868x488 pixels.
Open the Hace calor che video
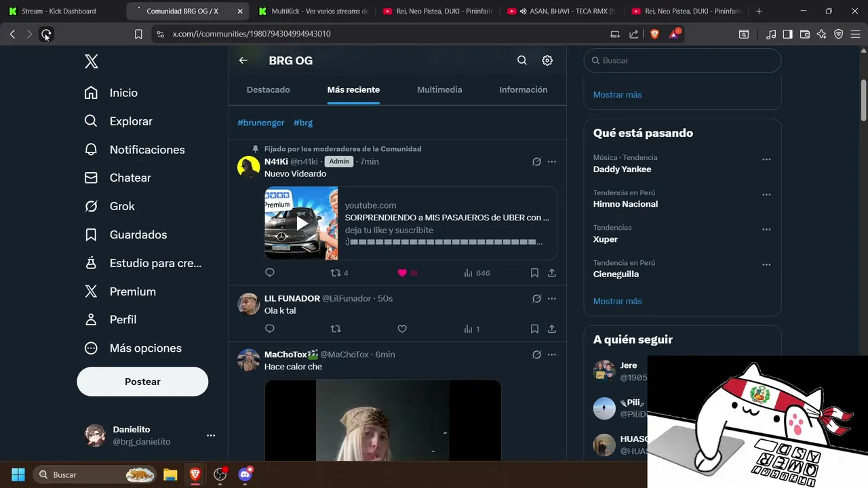pyautogui.click(x=382, y=420)
